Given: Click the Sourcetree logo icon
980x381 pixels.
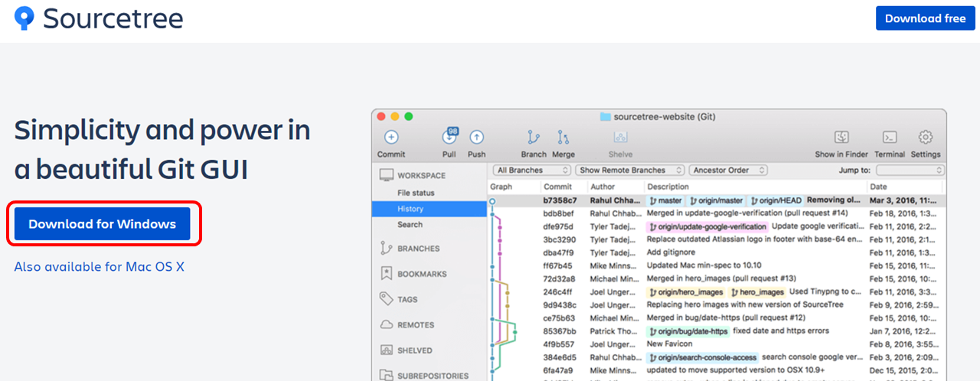Looking at the screenshot, I should click(x=24, y=18).
